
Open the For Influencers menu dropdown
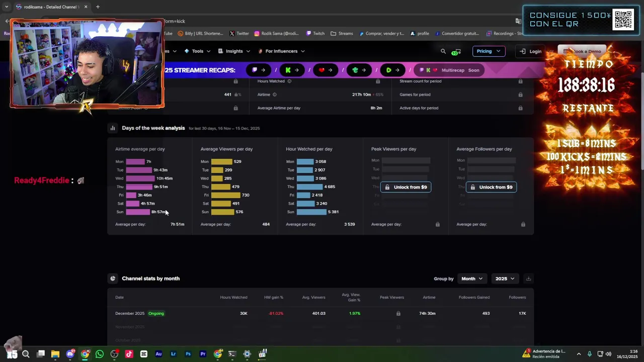pos(281,51)
